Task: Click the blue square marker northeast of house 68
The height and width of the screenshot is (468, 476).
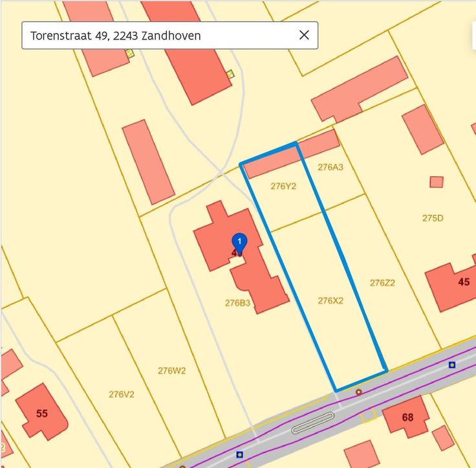Action: point(452,365)
